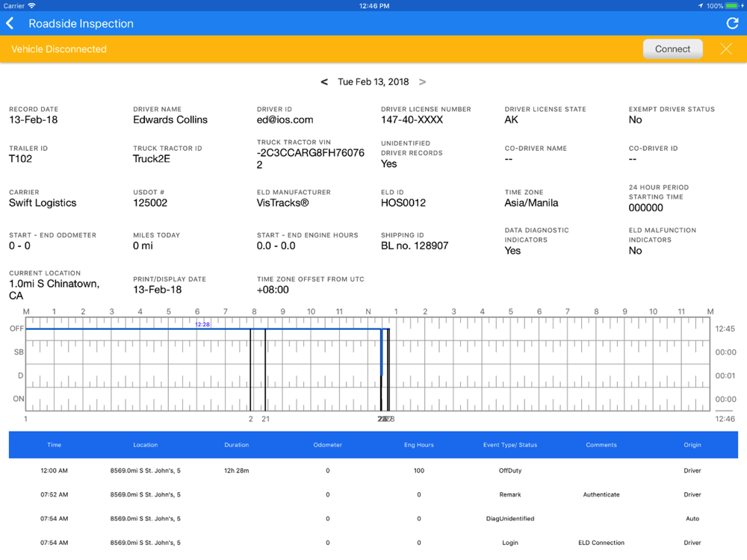Dismiss the Vehicle Disconnected banner
The height and width of the screenshot is (560, 747).
(726, 49)
